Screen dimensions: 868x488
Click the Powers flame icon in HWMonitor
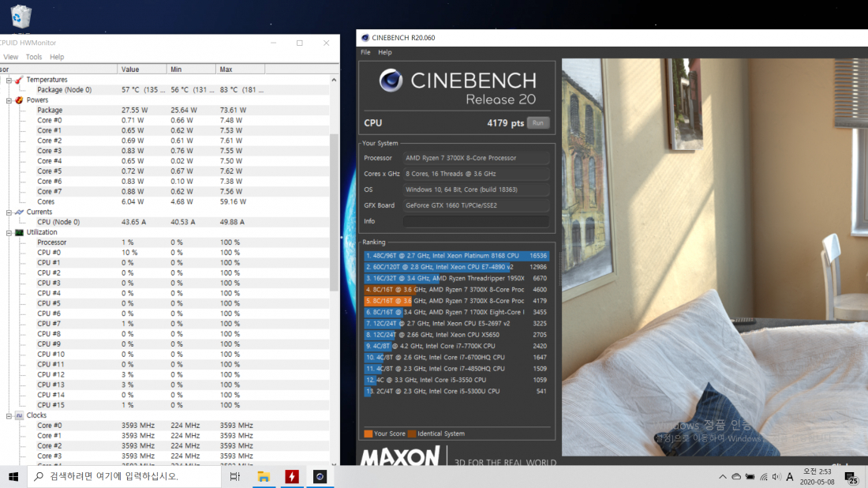[x=20, y=100]
